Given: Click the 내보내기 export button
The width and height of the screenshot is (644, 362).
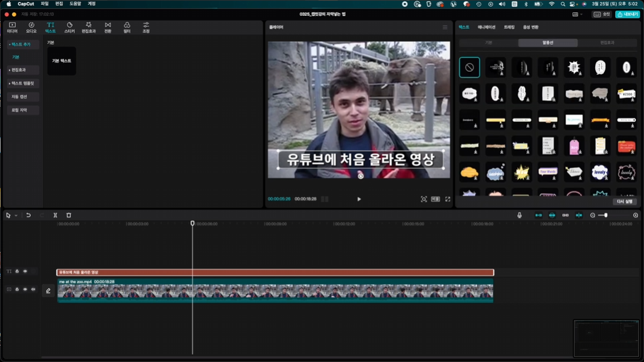Looking at the screenshot, I should [x=628, y=14].
